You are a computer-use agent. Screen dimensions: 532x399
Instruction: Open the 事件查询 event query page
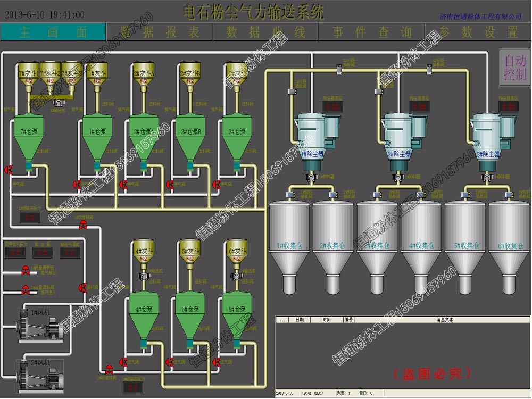(372, 32)
